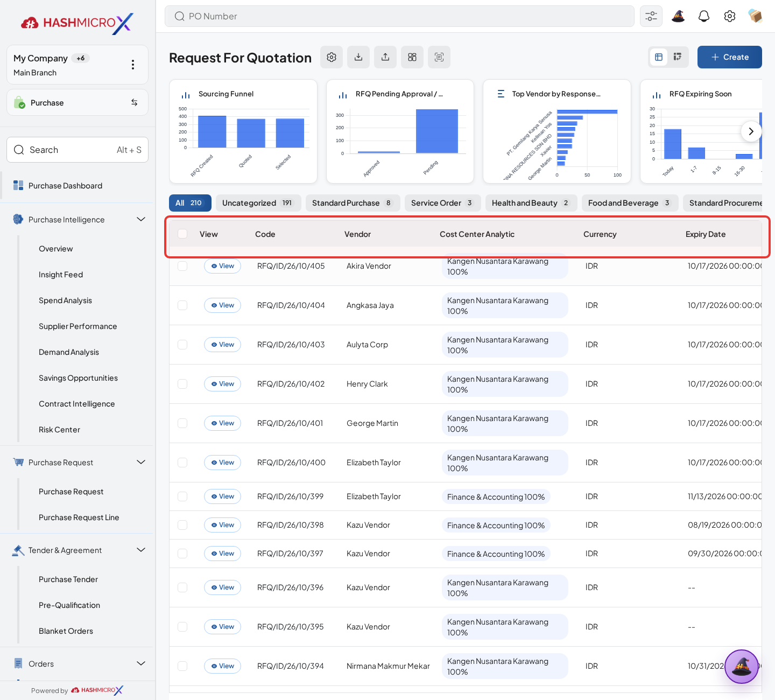
Task: Collapse the Tender & Agreement menu group
Action: pos(141,550)
